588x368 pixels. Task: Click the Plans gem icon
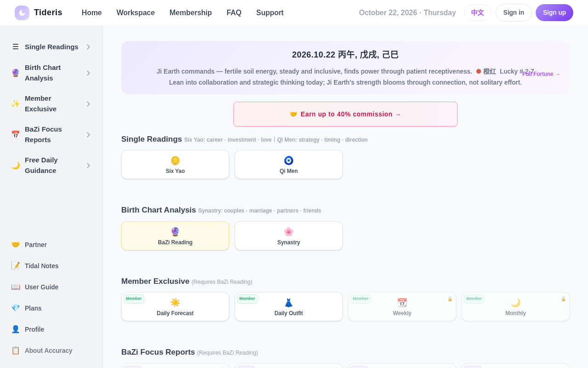coord(16,308)
